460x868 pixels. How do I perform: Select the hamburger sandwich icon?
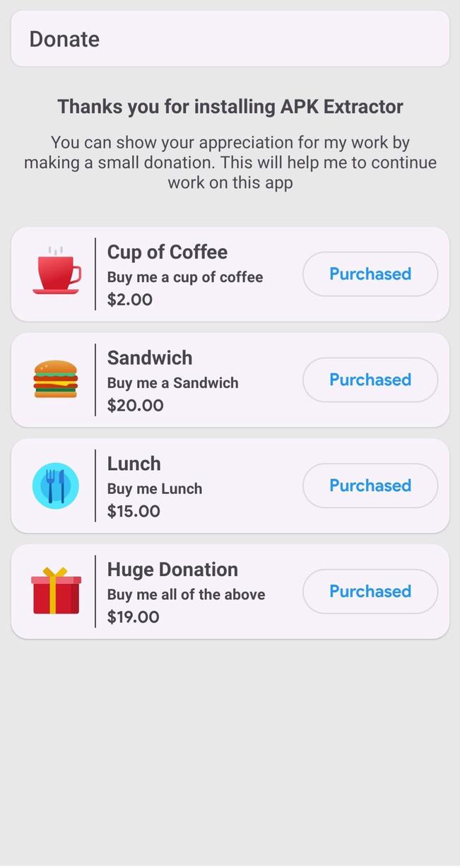click(x=56, y=380)
